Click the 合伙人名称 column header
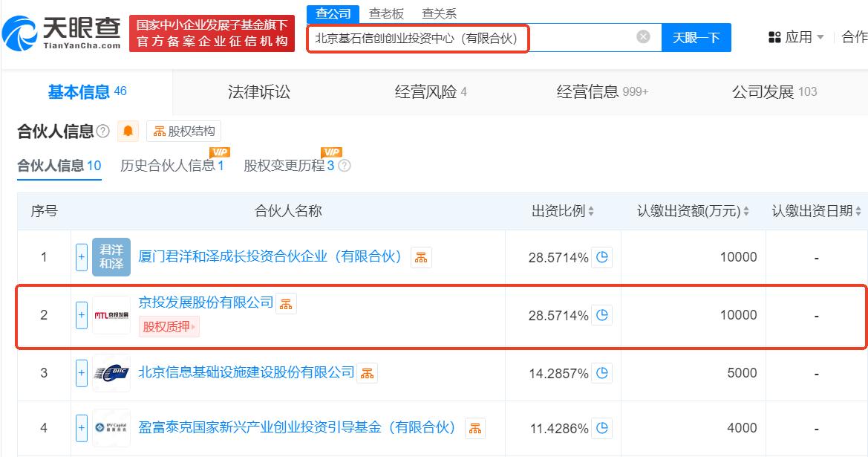The height and width of the screenshot is (457, 868). pyautogui.click(x=288, y=211)
